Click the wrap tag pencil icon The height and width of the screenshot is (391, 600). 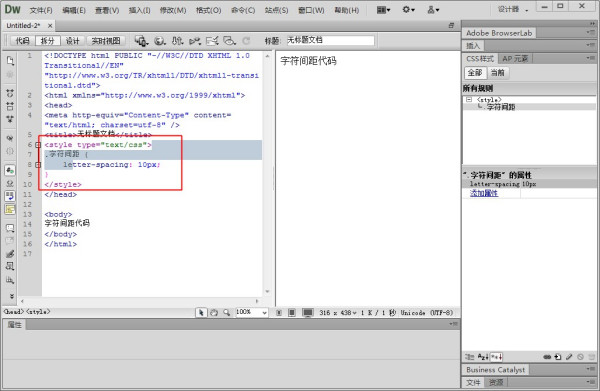pyautogui.click(x=10, y=254)
